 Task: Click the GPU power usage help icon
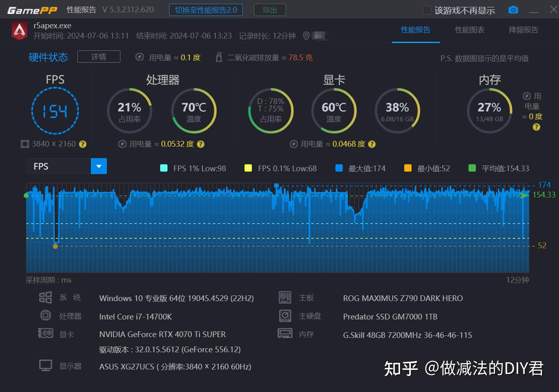(x=372, y=144)
